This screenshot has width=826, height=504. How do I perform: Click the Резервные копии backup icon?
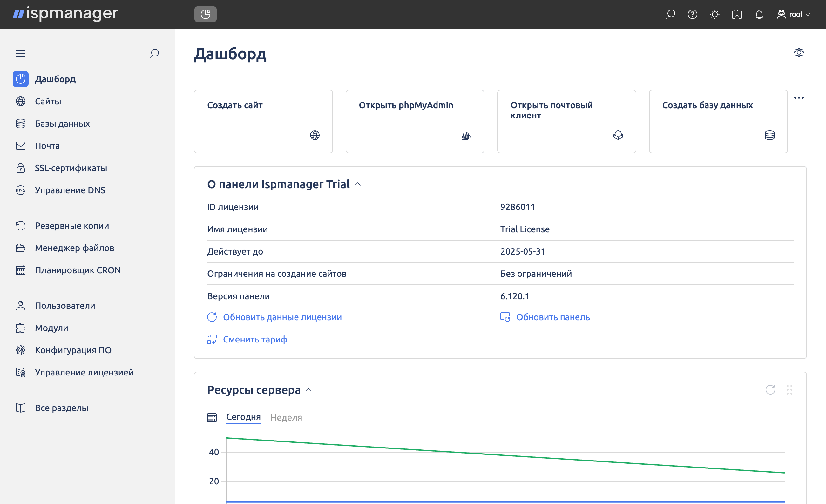[x=20, y=226]
